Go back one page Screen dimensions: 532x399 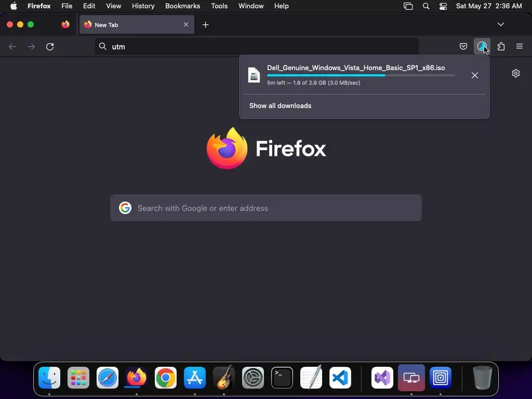[12, 46]
